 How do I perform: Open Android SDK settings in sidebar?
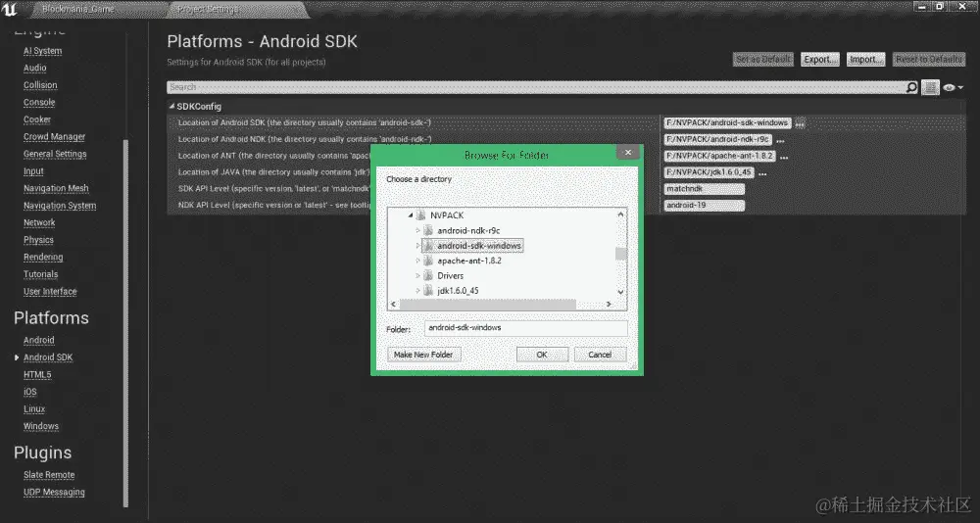pos(48,357)
